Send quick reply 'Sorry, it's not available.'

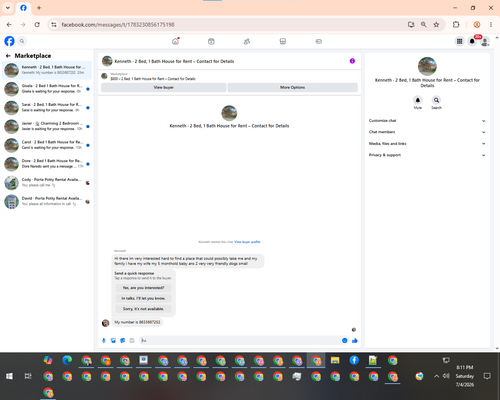click(x=143, y=309)
